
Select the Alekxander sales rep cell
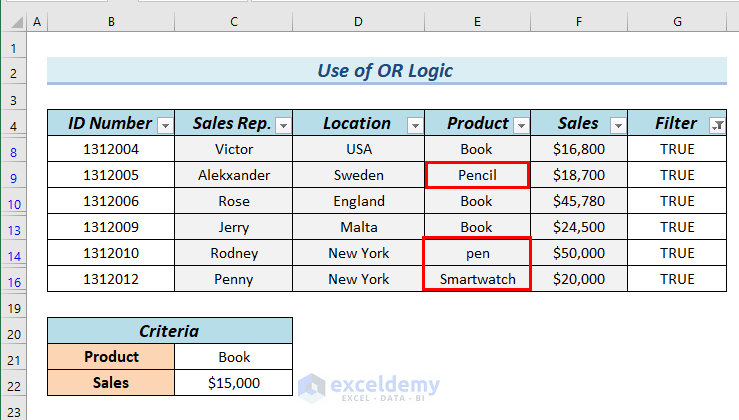[234, 175]
